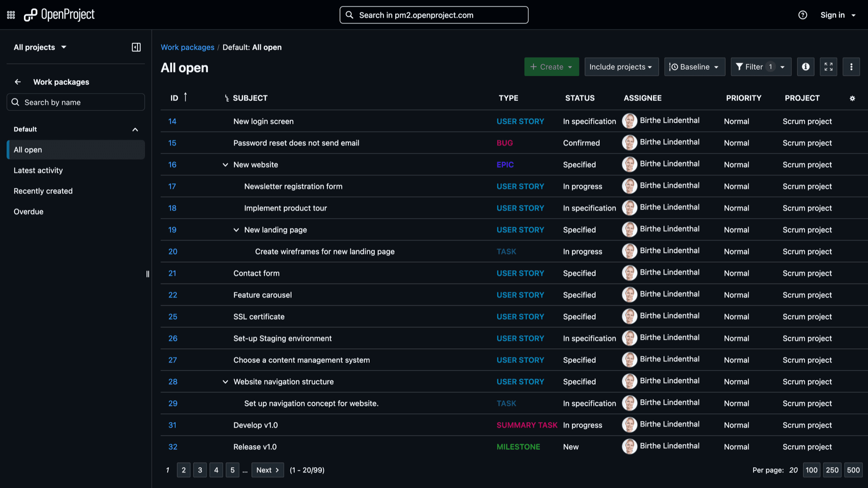Click the ID sort ascending arrow

pyautogui.click(x=185, y=97)
